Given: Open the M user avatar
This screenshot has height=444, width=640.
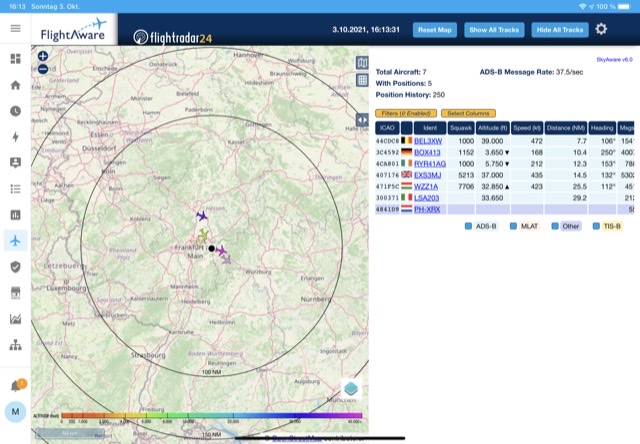Looking at the screenshot, I should pos(16,411).
